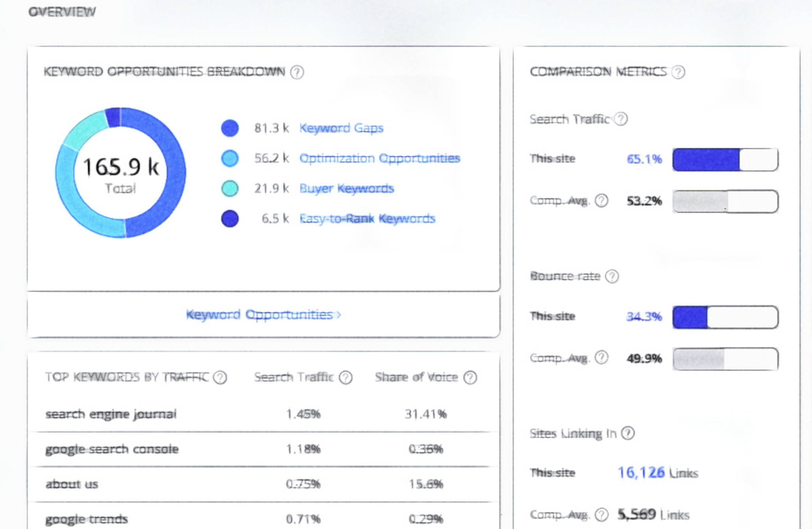Click help icon next to Comparison Metrics

pyautogui.click(x=678, y=72)
